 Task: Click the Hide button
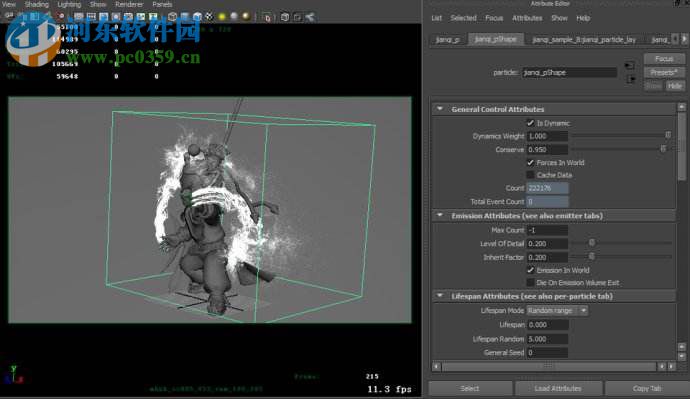[675, 86]
